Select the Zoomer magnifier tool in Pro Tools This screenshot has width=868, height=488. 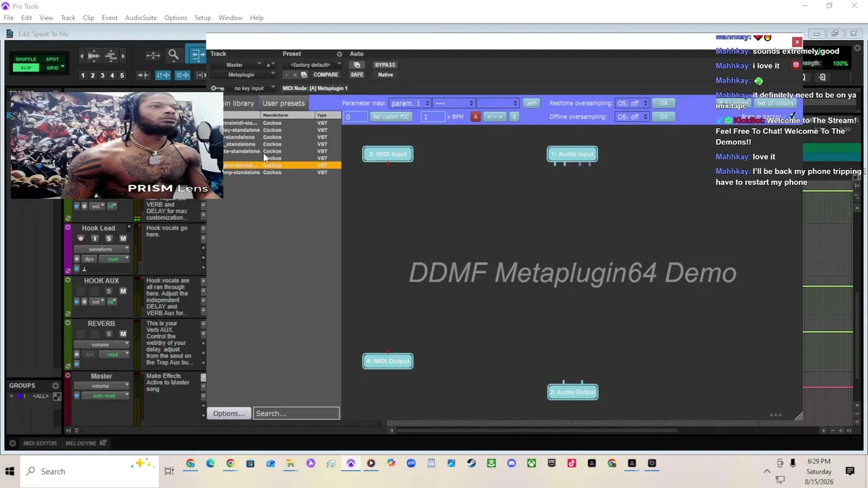pos(174,56)
